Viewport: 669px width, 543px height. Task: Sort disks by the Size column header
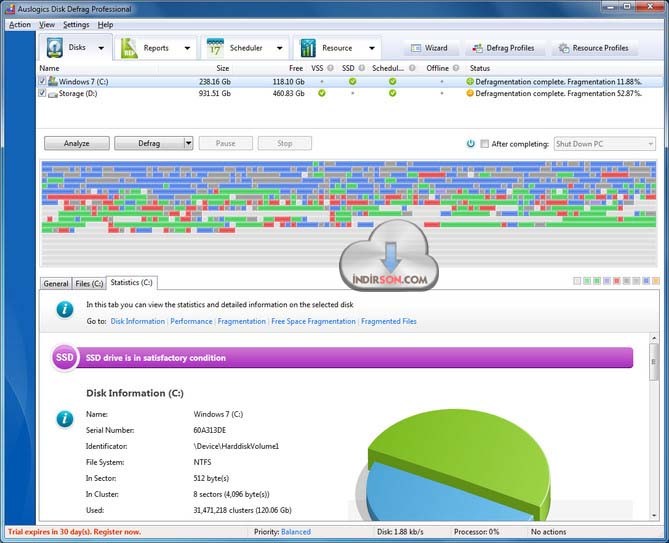[x=222, y=68]
